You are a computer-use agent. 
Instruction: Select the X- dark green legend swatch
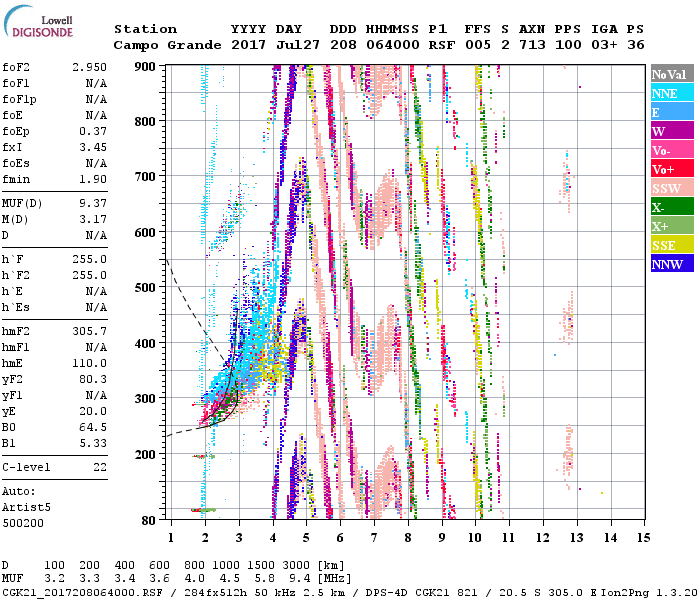[x=672, y=207]
